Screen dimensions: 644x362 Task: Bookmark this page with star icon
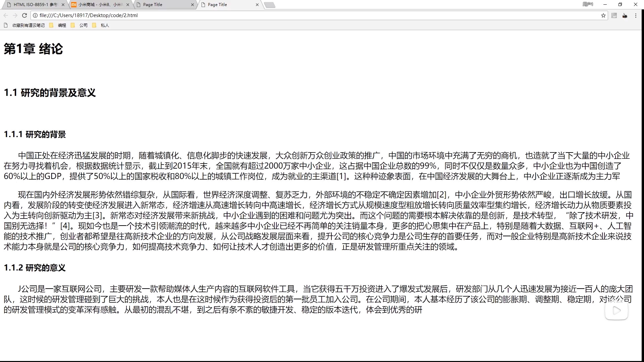[603, 15]
